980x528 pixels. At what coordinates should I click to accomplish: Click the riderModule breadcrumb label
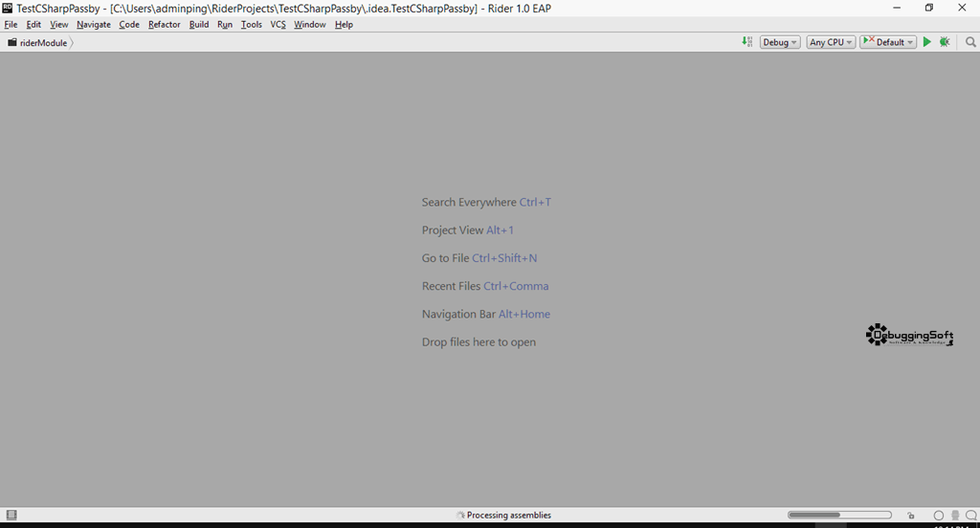[43, 42]
